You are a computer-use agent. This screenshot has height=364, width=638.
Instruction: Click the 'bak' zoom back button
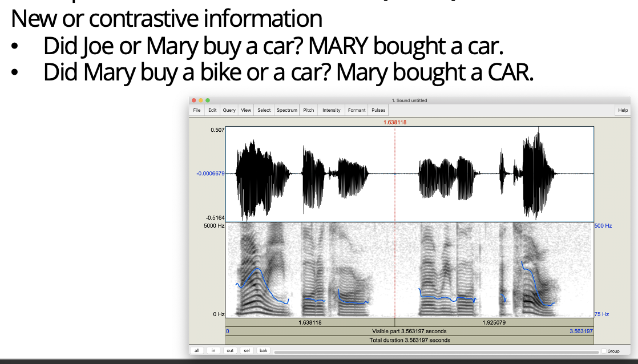(263, 350)
